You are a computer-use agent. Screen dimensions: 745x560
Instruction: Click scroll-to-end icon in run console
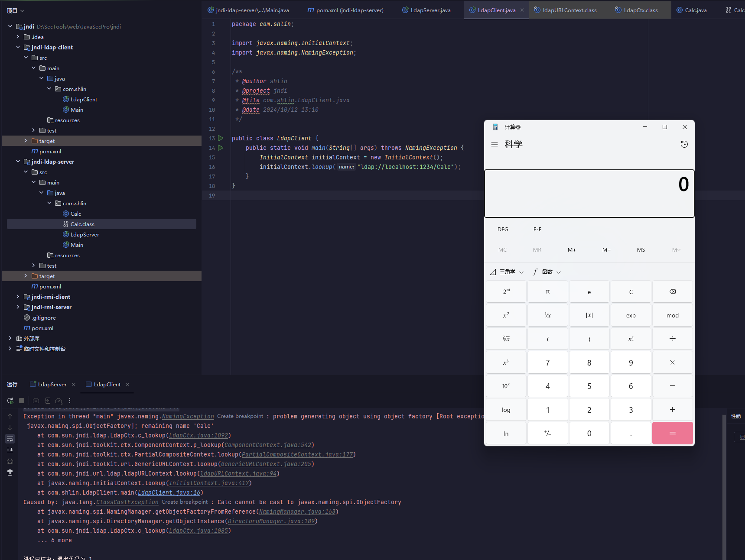click(10, 450)
